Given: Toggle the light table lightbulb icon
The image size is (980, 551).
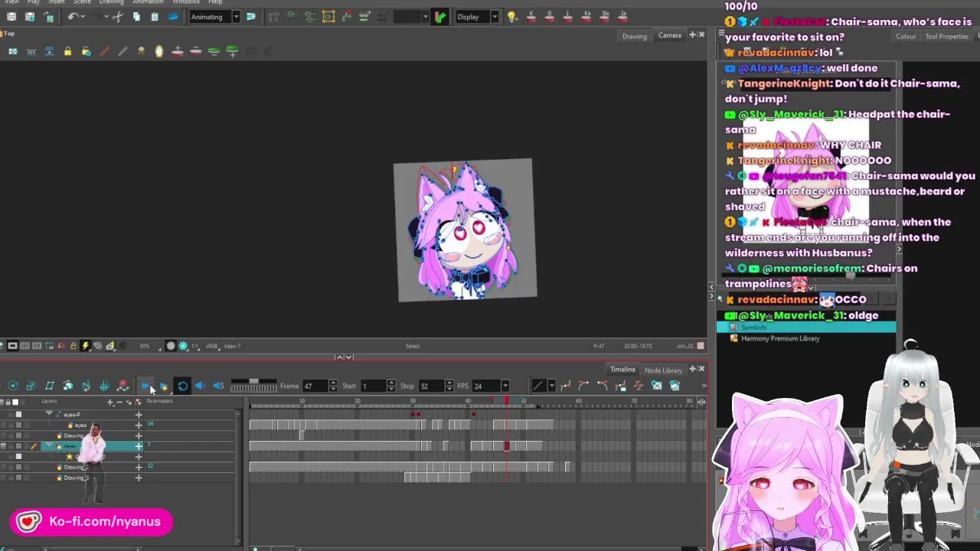Looking at the screenshot, I should click(512, 17).
